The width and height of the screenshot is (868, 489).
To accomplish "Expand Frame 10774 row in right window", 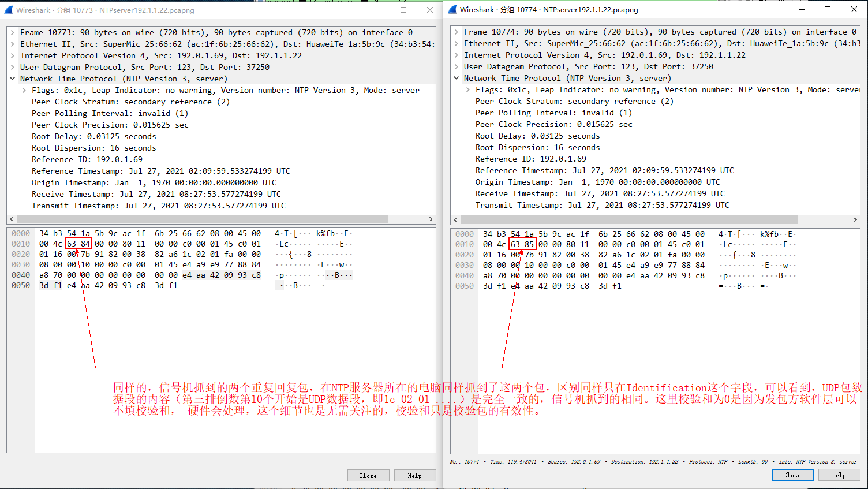I will click(x=457, y=32).
